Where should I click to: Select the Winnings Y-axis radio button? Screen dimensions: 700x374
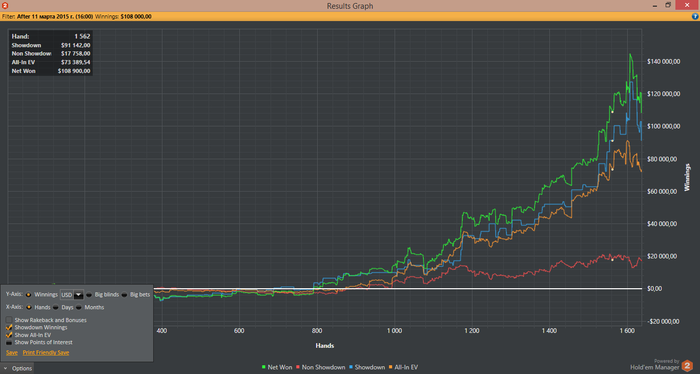point(29,295)
